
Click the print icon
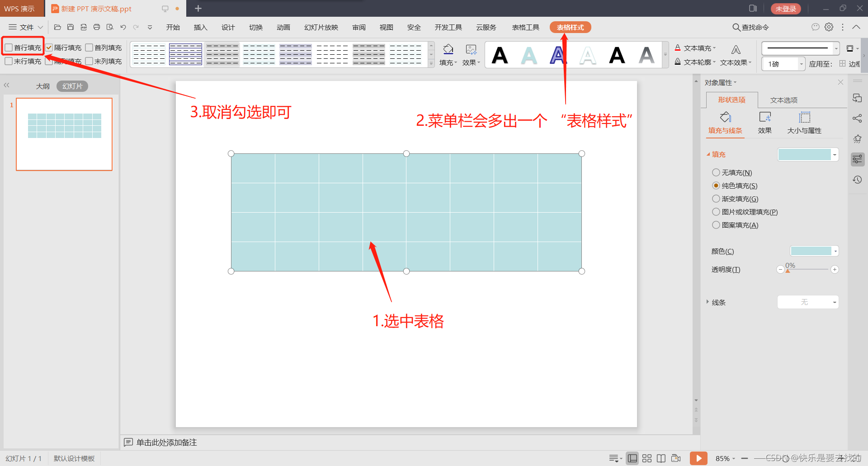click(97, 27)
